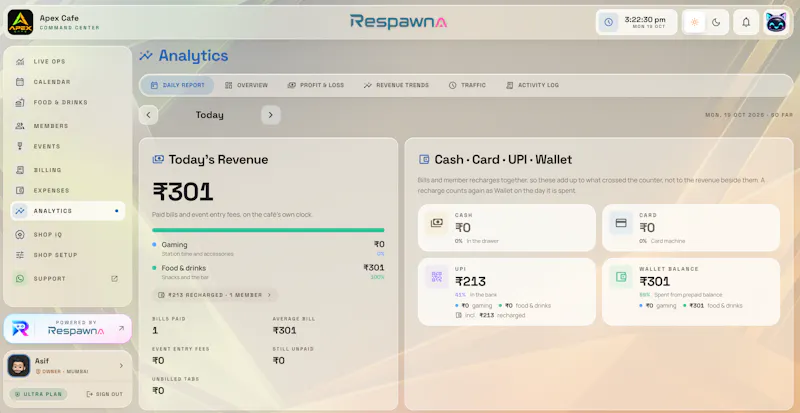
Task: Click the Cash card banknote icon
Action: click(436, 223)
